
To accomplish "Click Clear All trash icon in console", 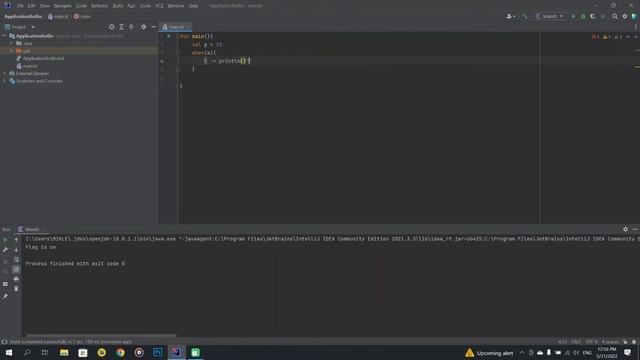I will pos(16,289).
